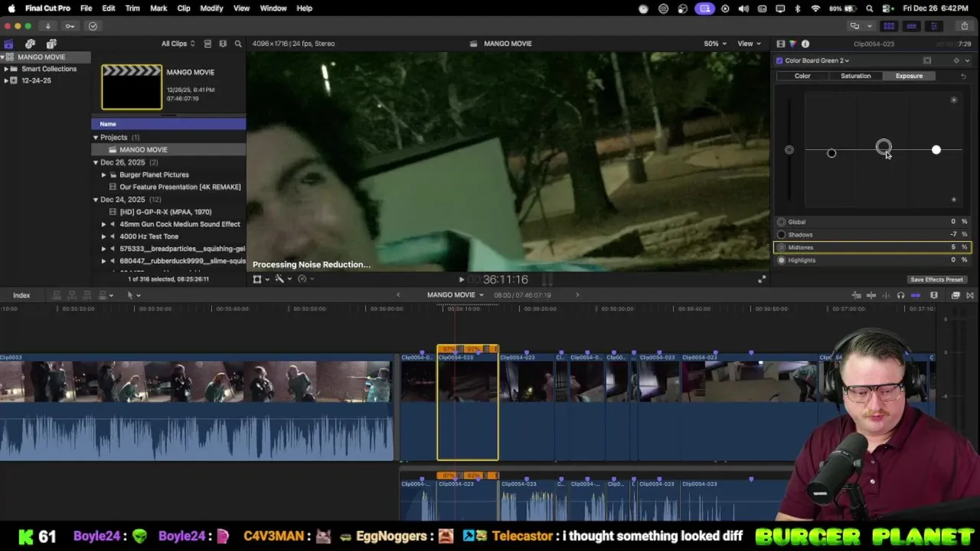Collapse the MANGO MOVIE library triangle

(x=3, y=57)
